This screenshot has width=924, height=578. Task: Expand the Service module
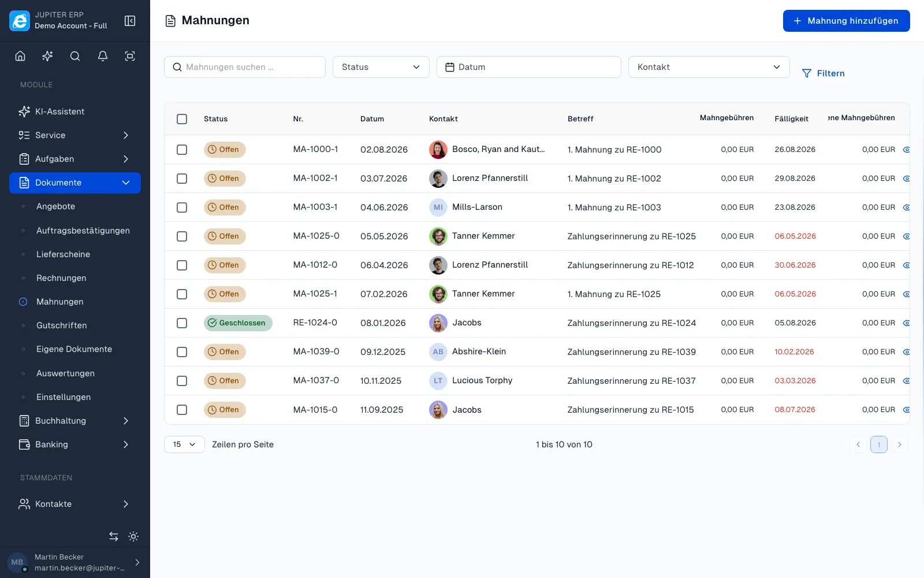(75, 135)
